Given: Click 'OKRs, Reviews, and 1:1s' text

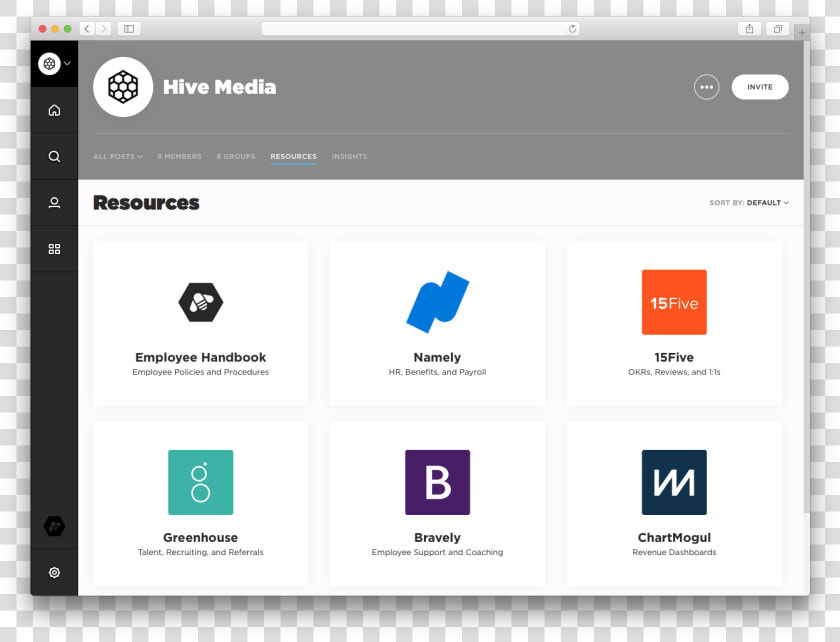Looking at the screenshot, I should point(674,372).
